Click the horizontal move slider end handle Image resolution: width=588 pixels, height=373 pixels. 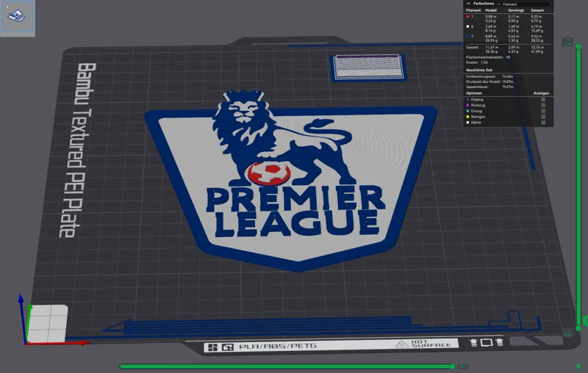pyautogui.click(x=452, y=366)
